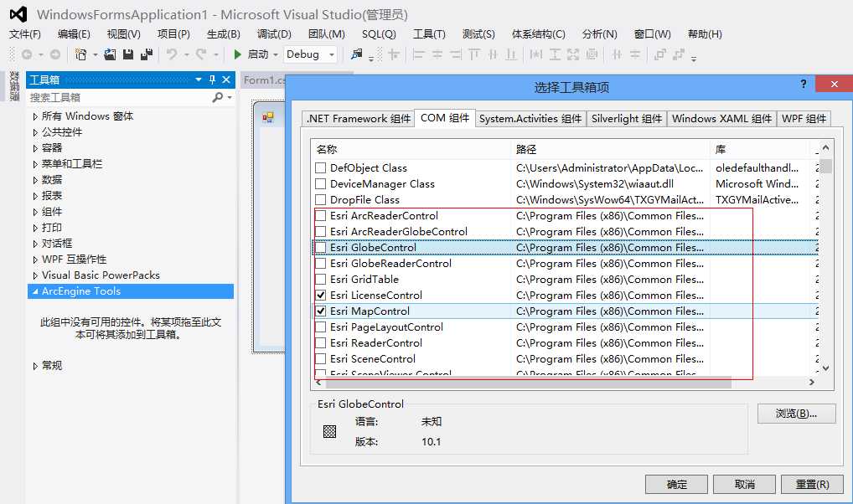Image resolution: width=853 pixels, height=504 pixels.
Task: Open the Toolbox window options dropdown arrow
Action: pos(198,80)
